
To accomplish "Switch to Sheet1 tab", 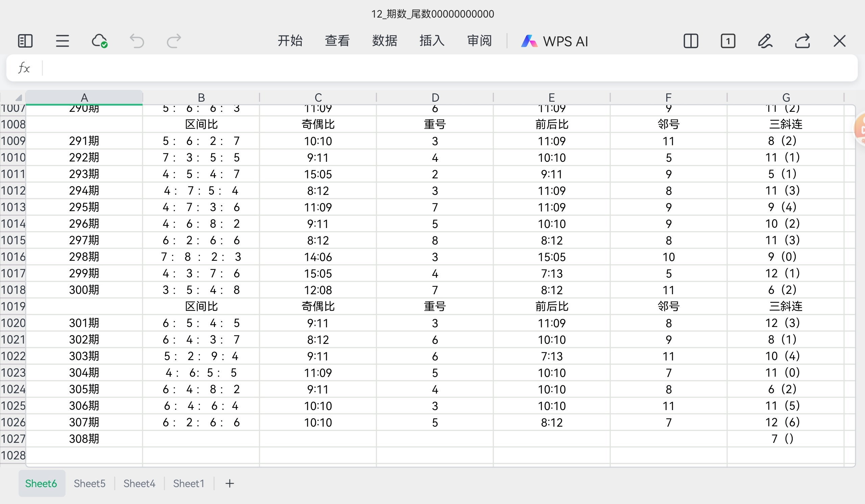I will [189, 483].
